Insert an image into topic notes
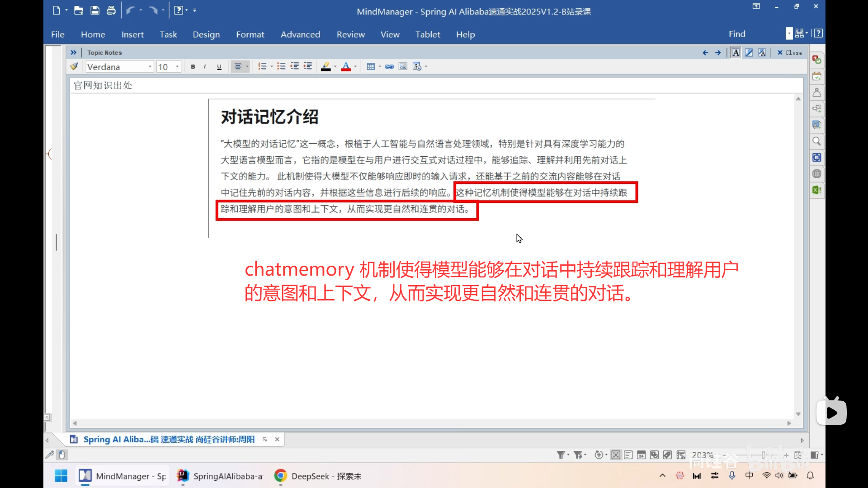The image size is (868, 488). coord(402,66)
